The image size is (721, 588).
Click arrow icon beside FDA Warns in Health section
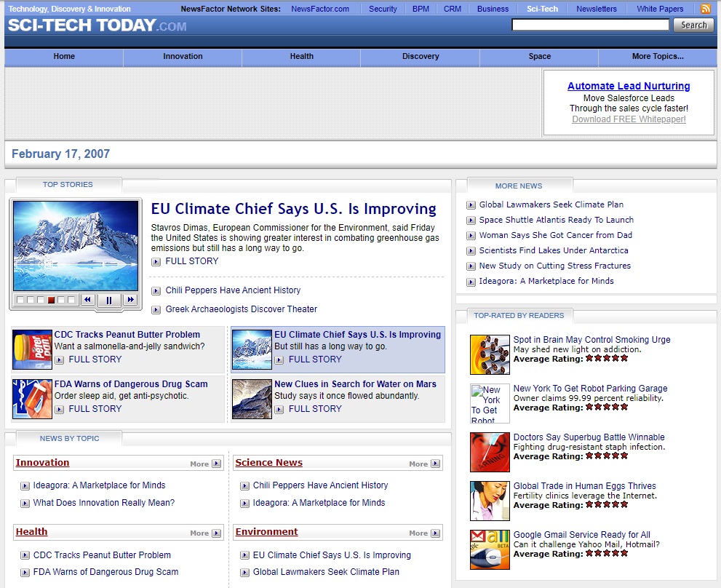(25, 573)
